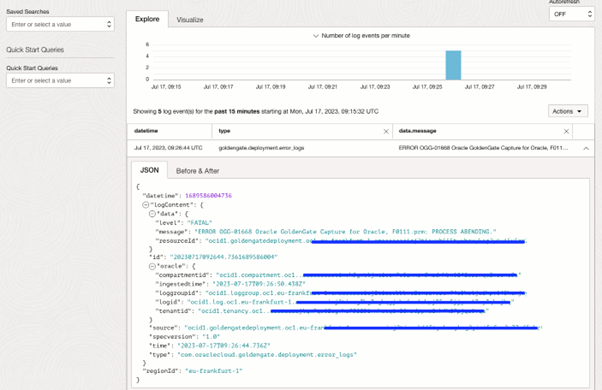Switch to the Visualize tab
602x390 pixels.
(190, 20)
